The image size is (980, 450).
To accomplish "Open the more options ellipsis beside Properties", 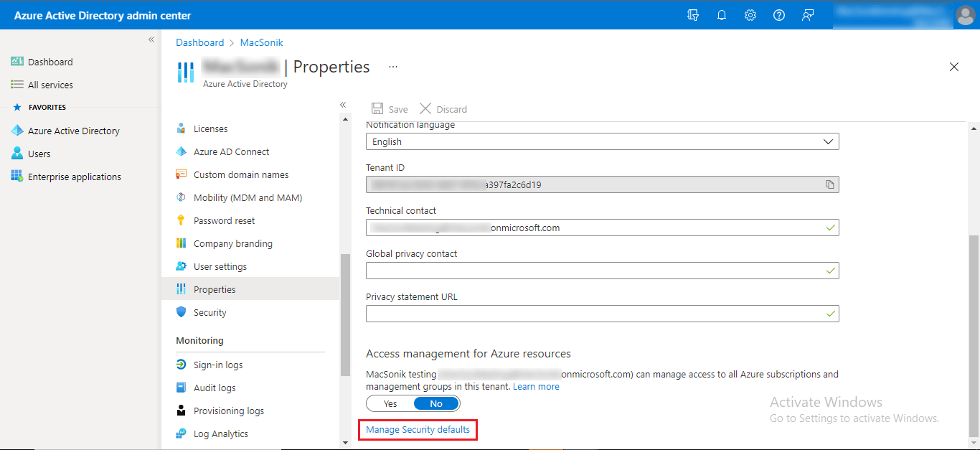I will click(393, 67).
